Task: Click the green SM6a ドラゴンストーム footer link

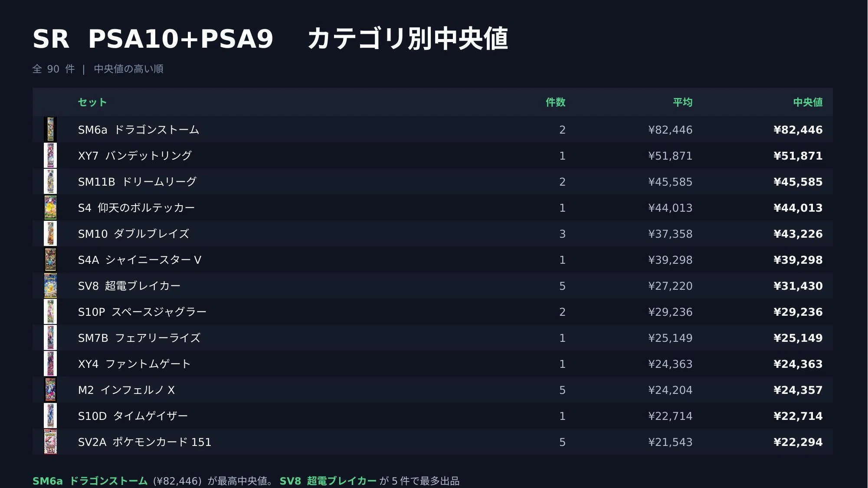Action: [x=90, y=481]
